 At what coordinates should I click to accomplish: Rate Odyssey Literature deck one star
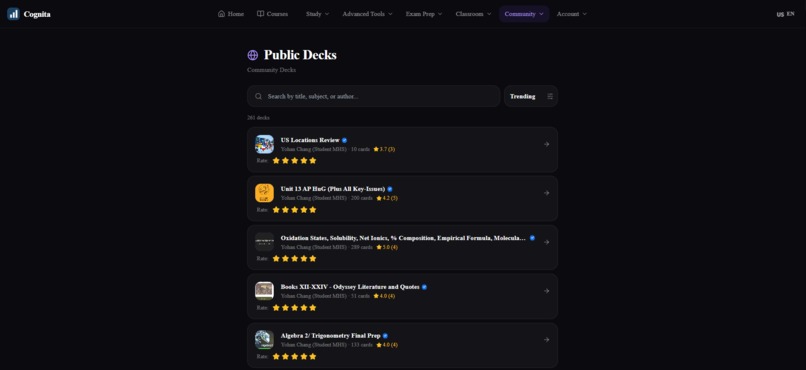(276, 308)
